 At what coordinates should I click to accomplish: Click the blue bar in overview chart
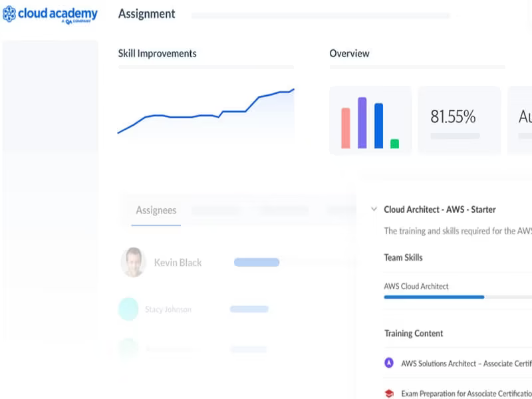pyautogui.click(x=378, y=126)
